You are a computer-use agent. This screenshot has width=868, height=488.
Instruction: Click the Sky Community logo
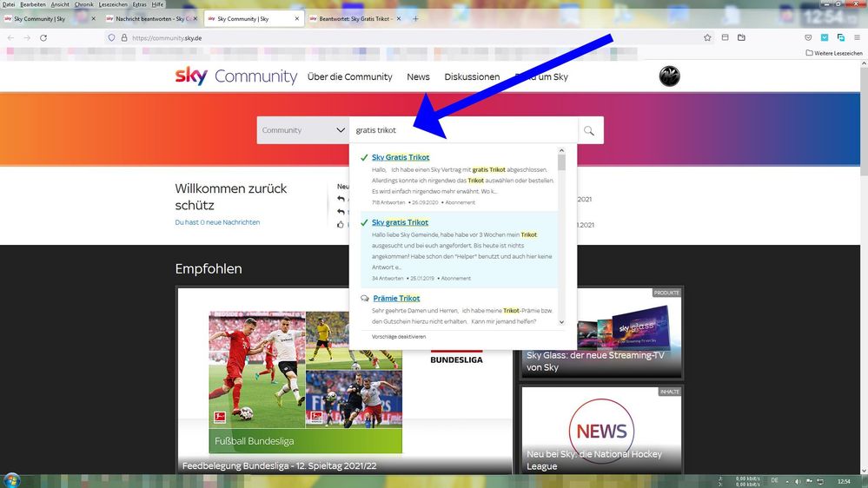[235, 76]
